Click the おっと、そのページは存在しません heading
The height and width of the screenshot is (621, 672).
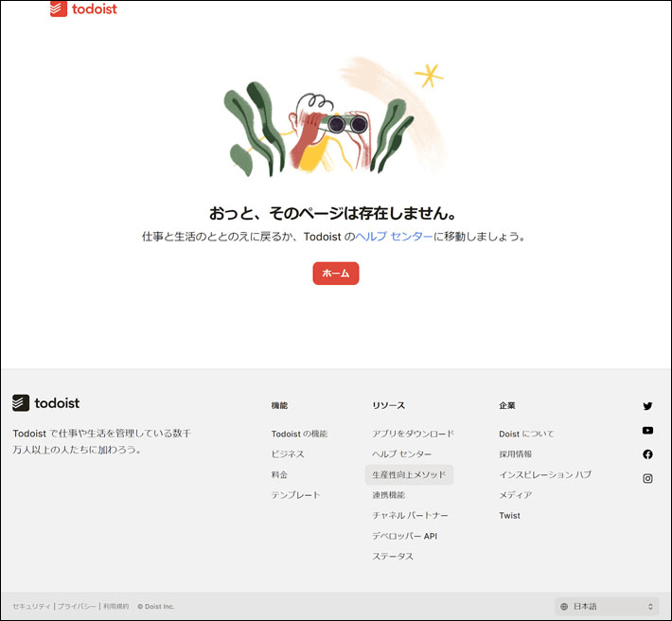tap(333, 213)
